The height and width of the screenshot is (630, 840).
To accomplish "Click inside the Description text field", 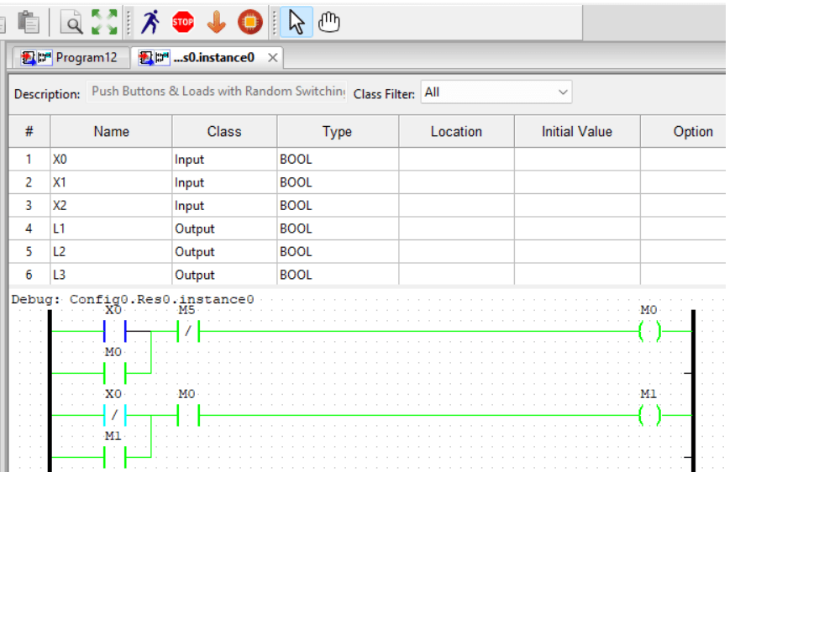I will coord(217,91).
